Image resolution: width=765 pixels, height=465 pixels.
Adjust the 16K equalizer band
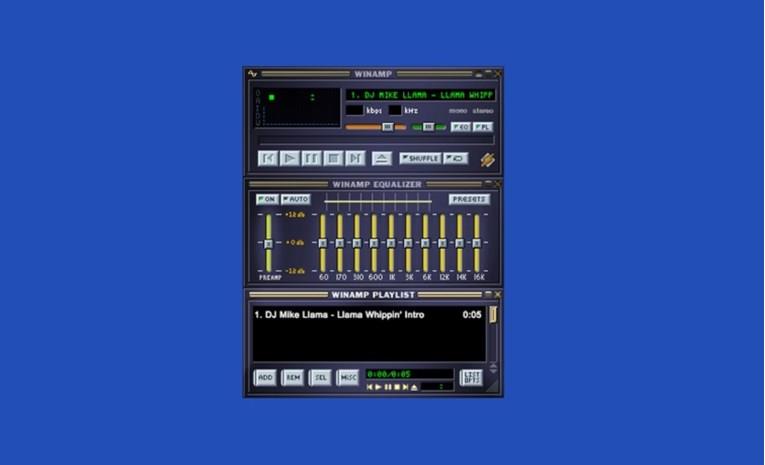coord(476,243)
